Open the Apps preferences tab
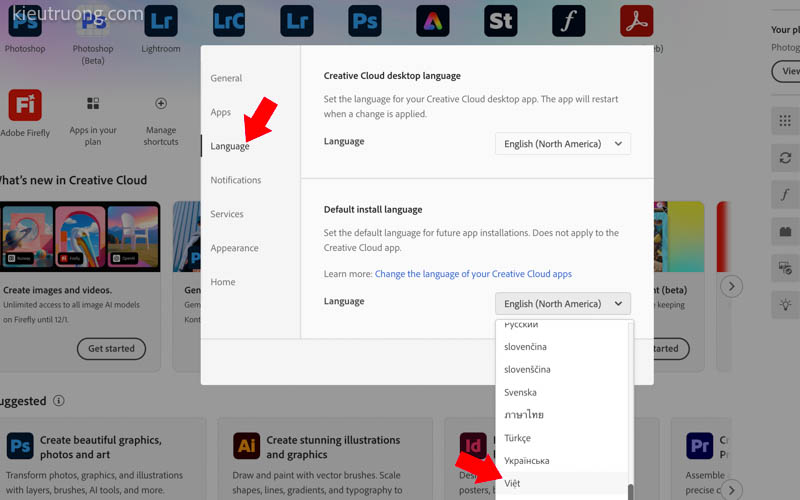The height and width of the screenshot is (500, 800). click(x=220, y=112)
